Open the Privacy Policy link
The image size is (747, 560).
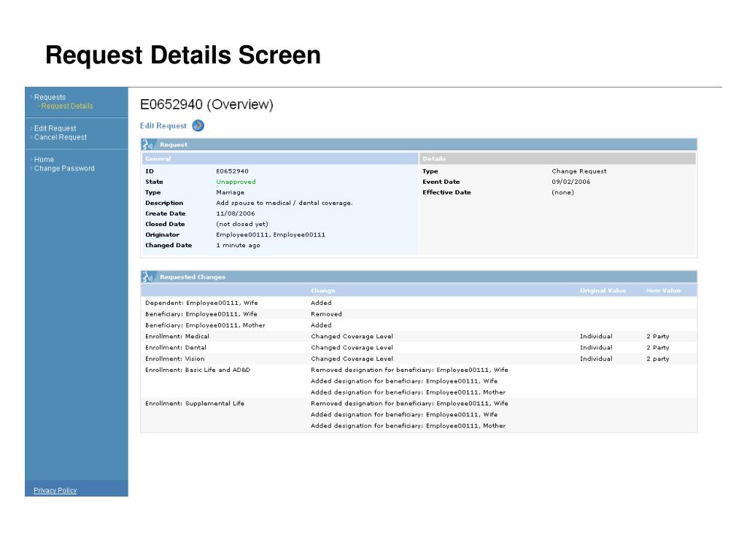55,491
